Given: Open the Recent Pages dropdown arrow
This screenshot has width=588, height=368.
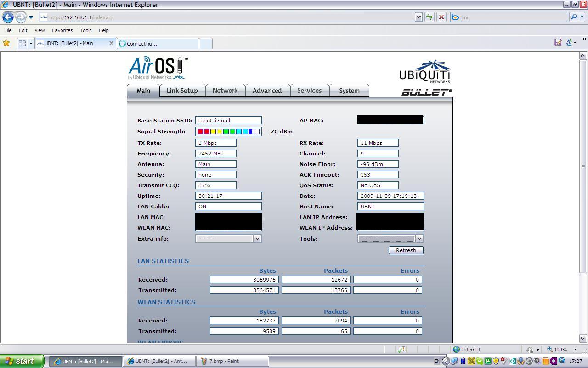Looking at the screenshot, I should tap(31, 17).
